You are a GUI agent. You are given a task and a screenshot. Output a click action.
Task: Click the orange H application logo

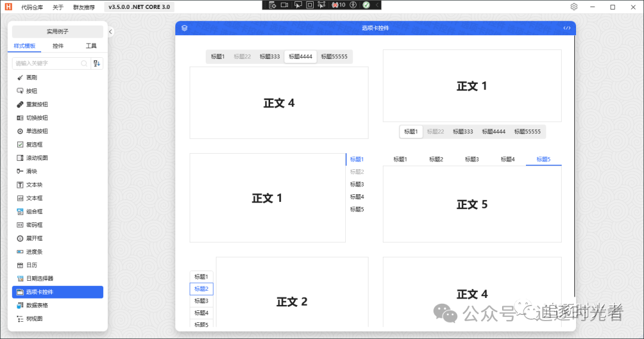pyautogui.click(x=8, y=7)
